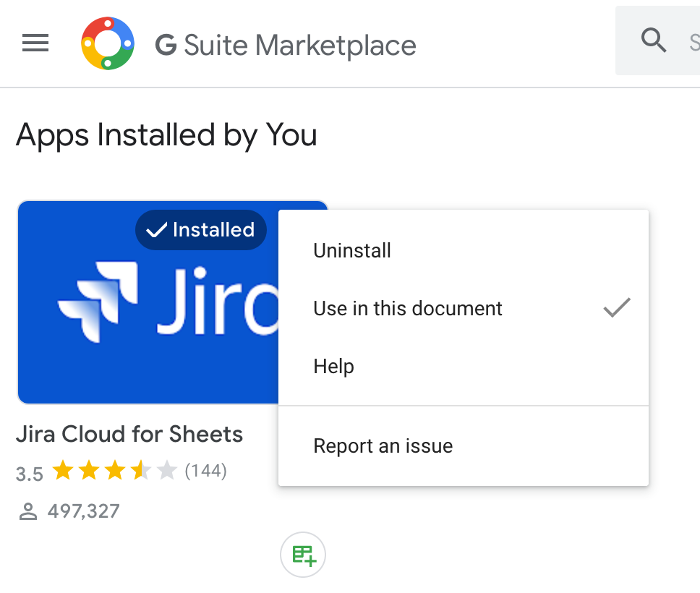Click the G Suite Marketplace title text
The width and height of the screenshot is (700, 593).
(x=286, y=45)
